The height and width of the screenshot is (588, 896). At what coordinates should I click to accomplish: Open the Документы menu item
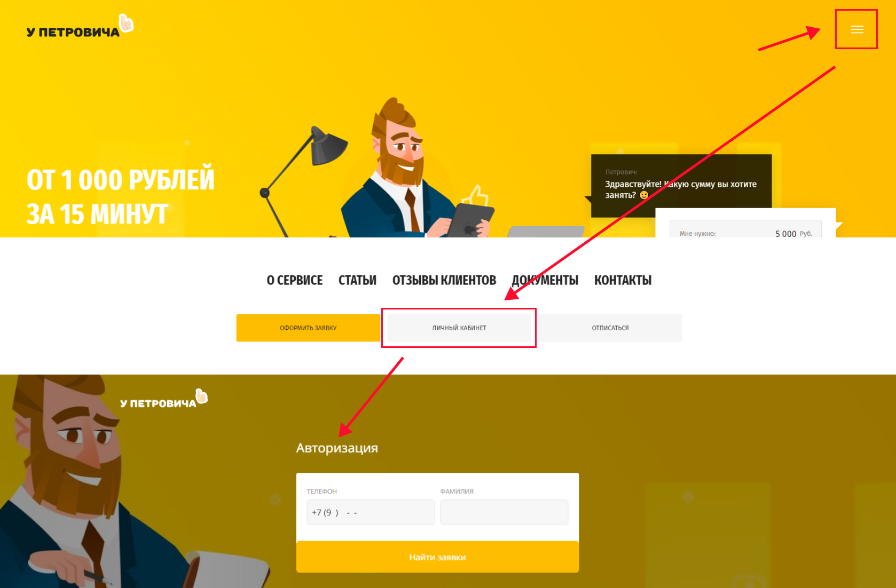pos(545,280)
